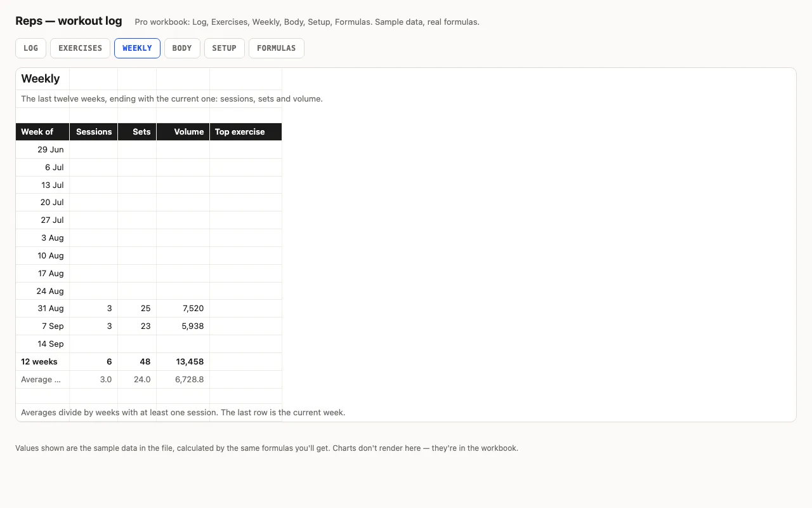The width and height of the screenshot is (812, 508).
Task: Click the '12 weeks' total row label
Action: [43, 362]
